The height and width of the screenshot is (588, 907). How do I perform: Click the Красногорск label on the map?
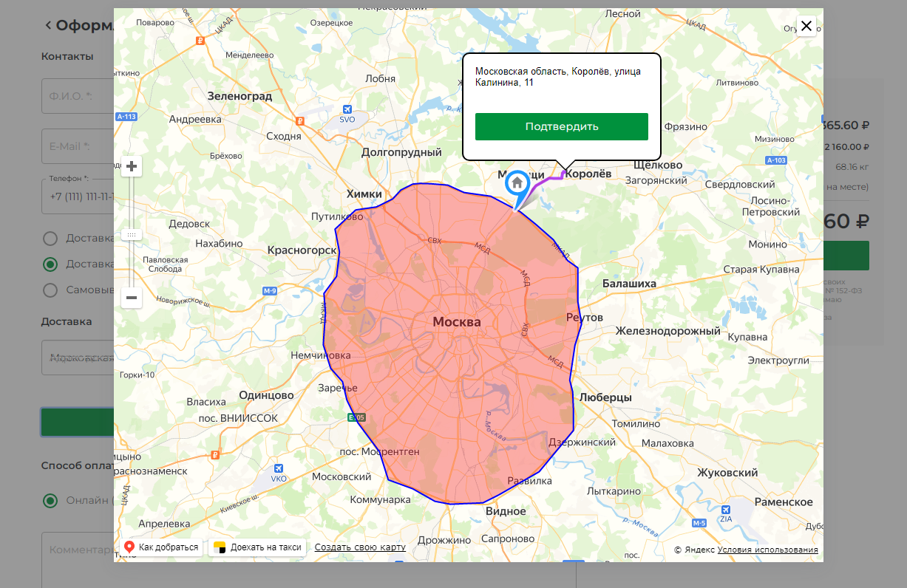pyautogui.click(x=302, y=250)
